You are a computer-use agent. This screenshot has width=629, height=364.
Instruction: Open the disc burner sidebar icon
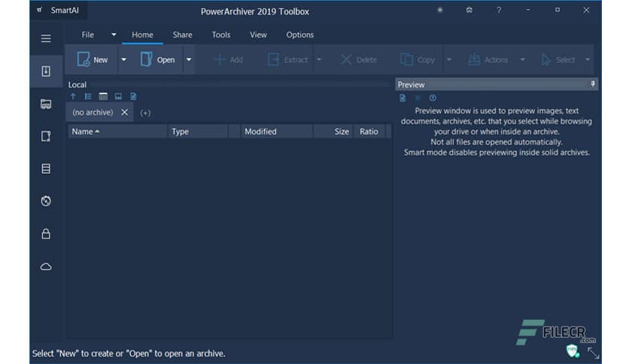pos(46,201)
